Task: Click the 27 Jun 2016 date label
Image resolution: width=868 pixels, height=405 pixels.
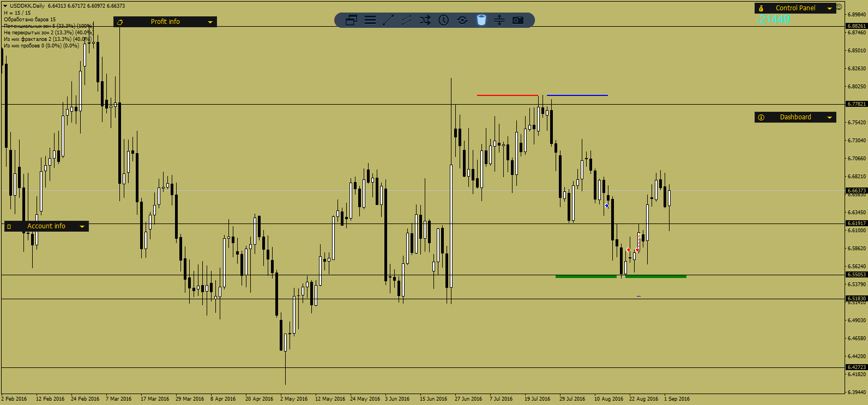Action: [468, 399]
